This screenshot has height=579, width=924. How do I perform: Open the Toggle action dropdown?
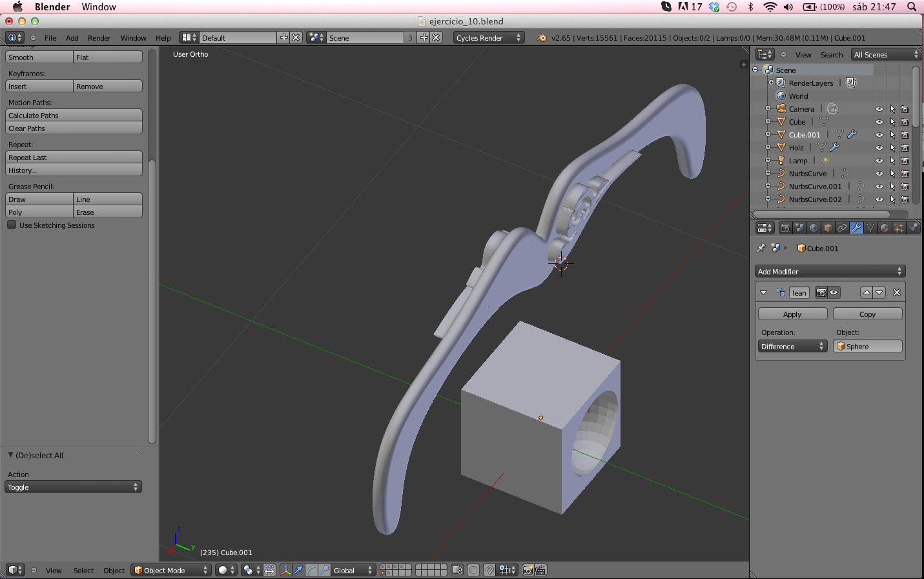click(x=73, y=487)
